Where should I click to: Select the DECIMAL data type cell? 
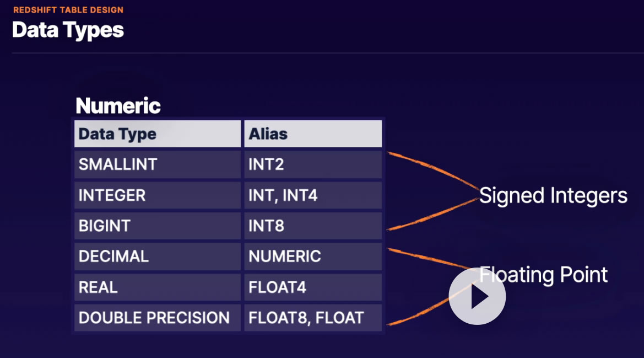(x=158, y=257)
